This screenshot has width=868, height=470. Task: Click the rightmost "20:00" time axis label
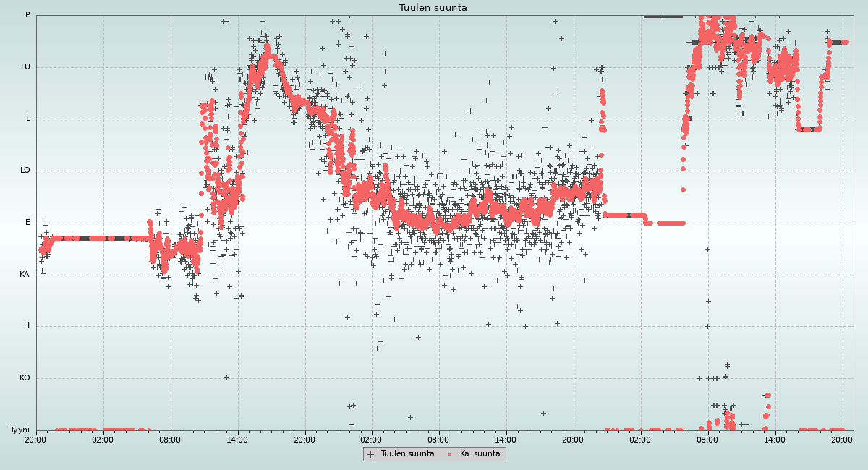tap(842, 439)
